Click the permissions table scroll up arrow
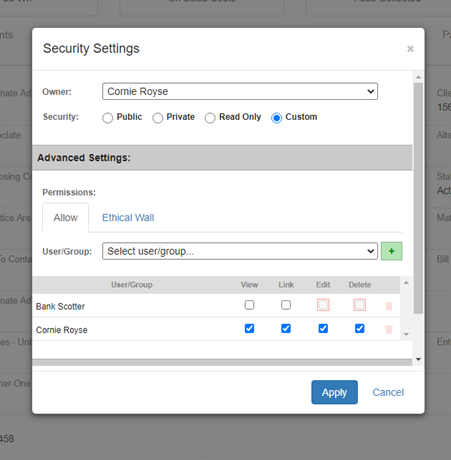 [x=406, y=283]
